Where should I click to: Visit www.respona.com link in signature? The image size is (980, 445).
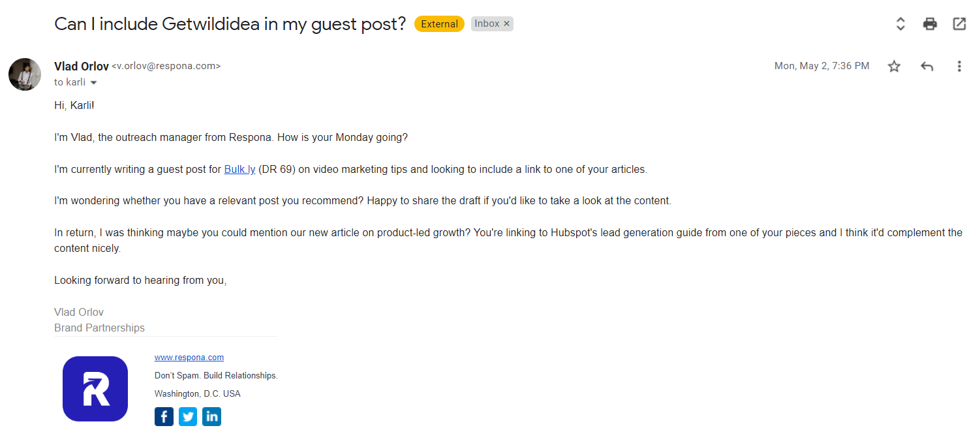189,358
